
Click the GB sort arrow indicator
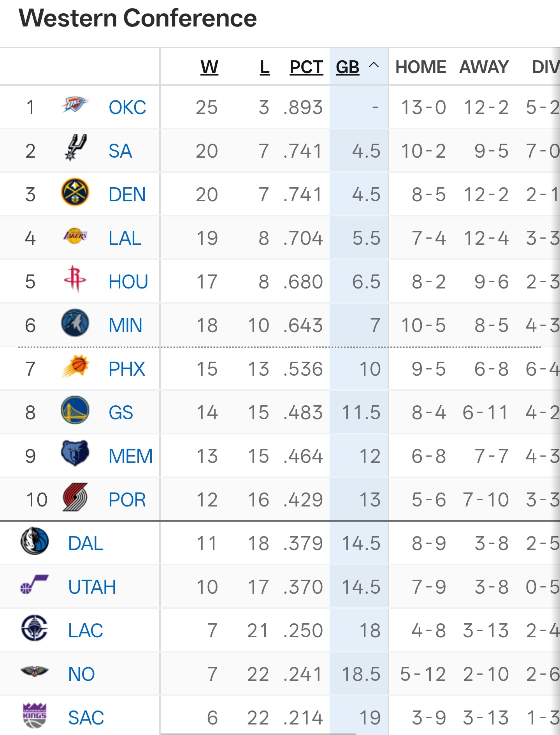(374, 65)
